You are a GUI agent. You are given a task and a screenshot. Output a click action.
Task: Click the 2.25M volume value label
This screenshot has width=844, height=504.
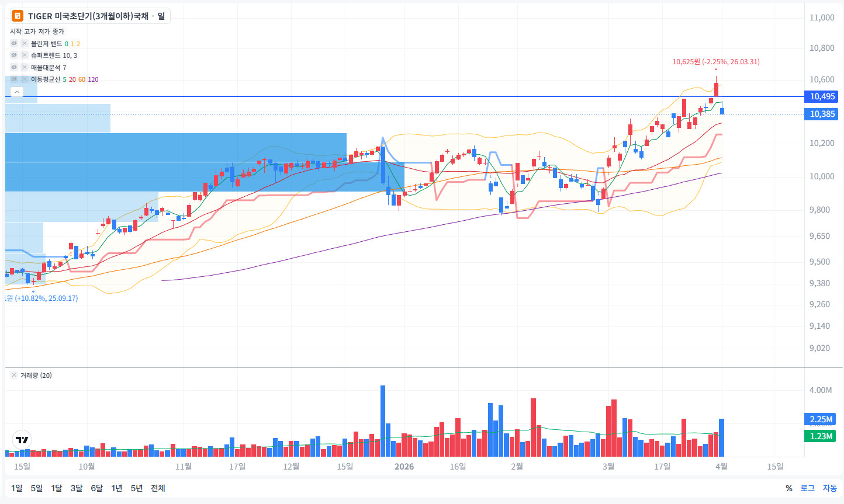pos(821,419)
